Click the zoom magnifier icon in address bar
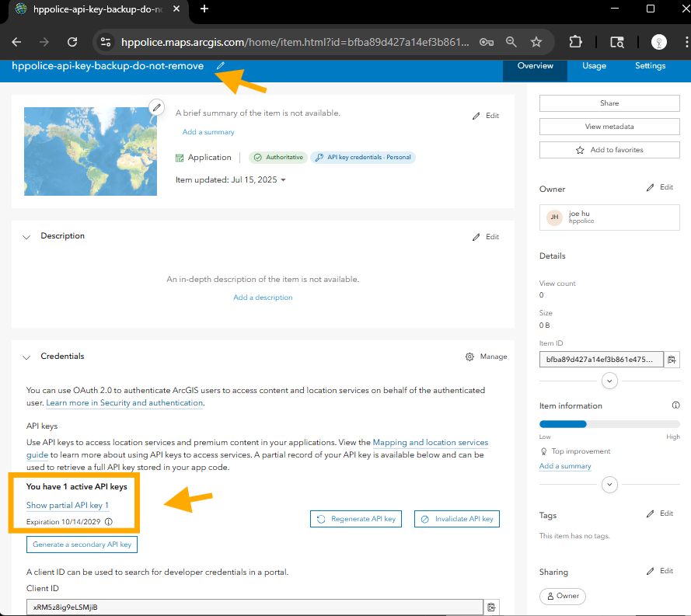 tap(511, 42)
